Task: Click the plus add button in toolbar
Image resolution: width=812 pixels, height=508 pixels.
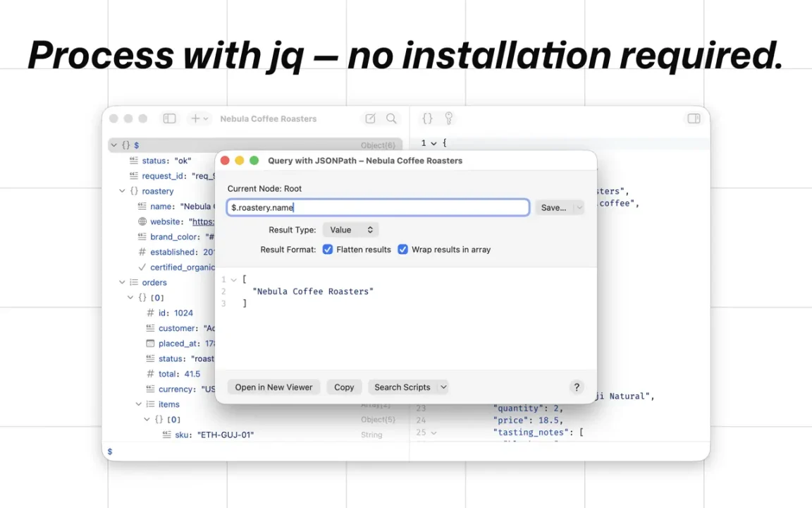Action: [195, 119]
